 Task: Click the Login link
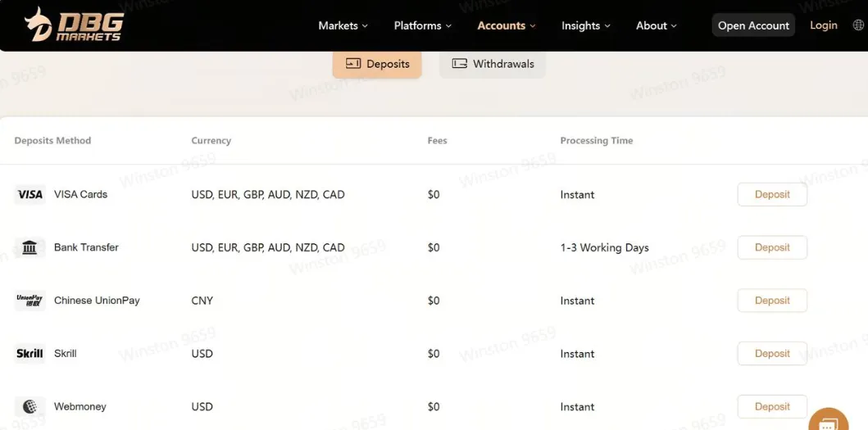tap(824, 25)
